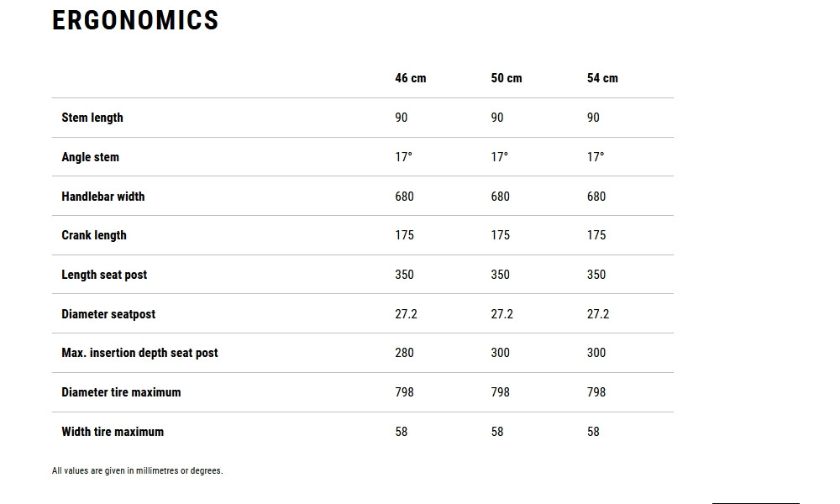Click the Length seat post row label
This screenshot has height=504, width=840.
click(104, 275)
